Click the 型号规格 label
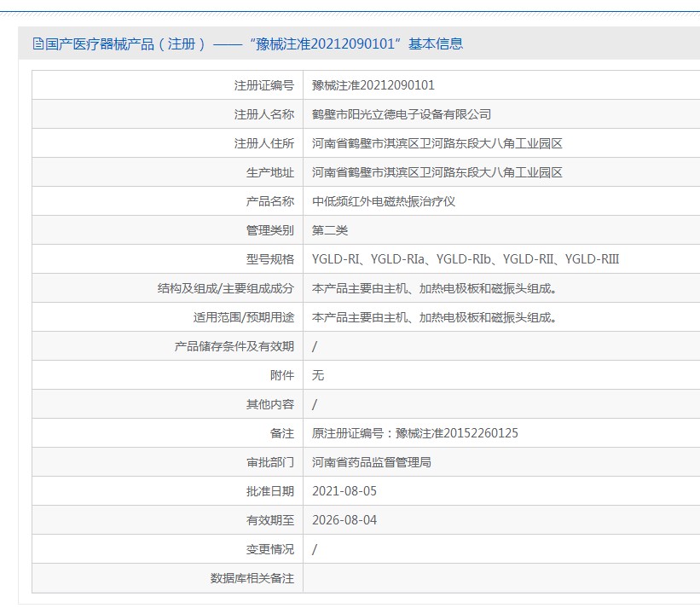 (x=269, y=259)
